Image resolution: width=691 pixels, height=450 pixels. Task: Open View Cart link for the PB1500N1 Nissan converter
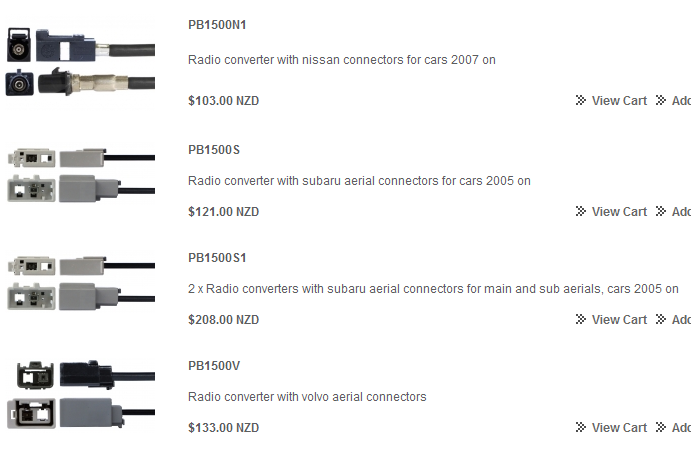619,101
